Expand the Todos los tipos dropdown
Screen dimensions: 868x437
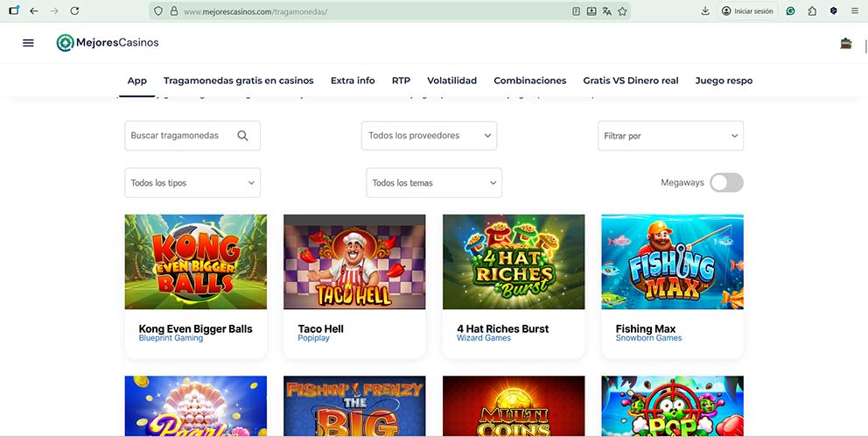(192, 183)
